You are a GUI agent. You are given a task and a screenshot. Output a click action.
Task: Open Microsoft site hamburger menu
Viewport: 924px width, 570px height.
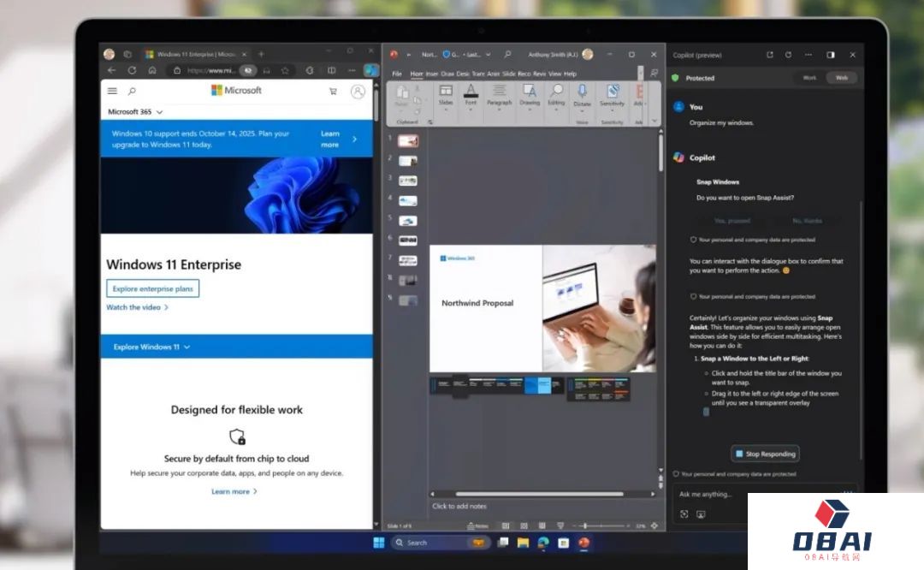pos(113,91)
